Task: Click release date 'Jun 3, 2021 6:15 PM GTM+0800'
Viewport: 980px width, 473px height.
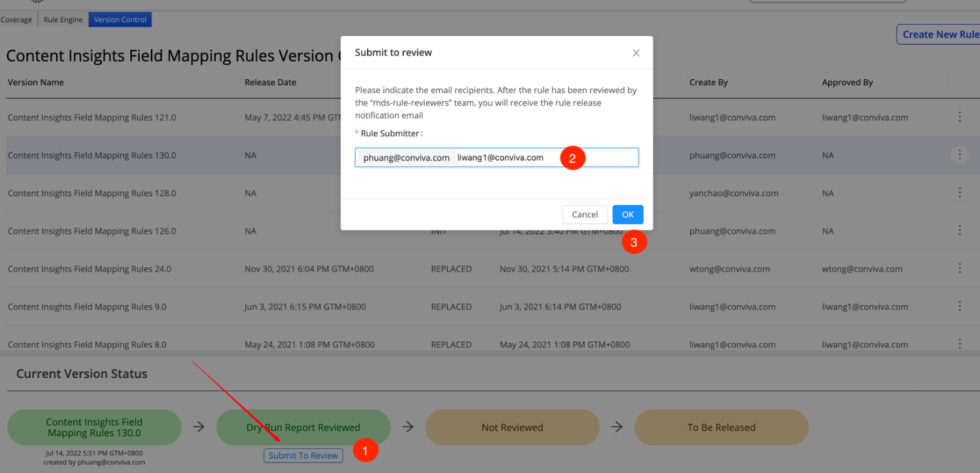Action: click(305, 307)
